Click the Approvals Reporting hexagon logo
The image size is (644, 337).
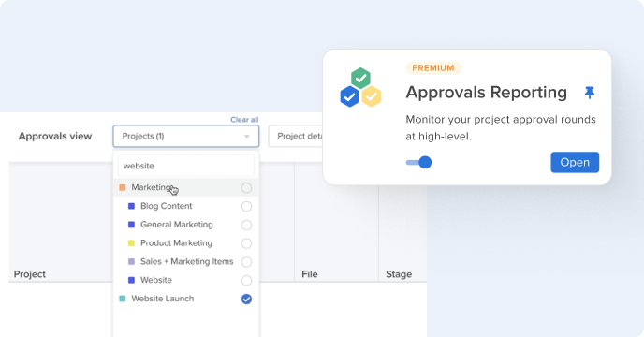[x=360, y=87]
